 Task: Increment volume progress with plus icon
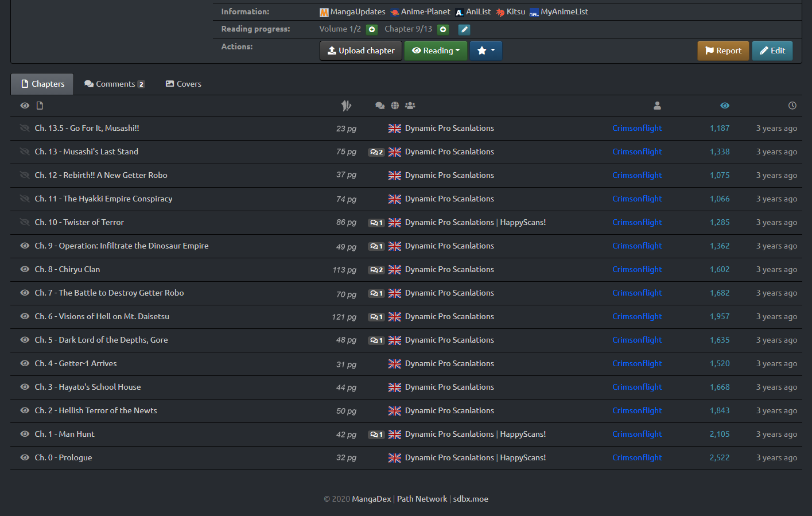click(372, 29)
